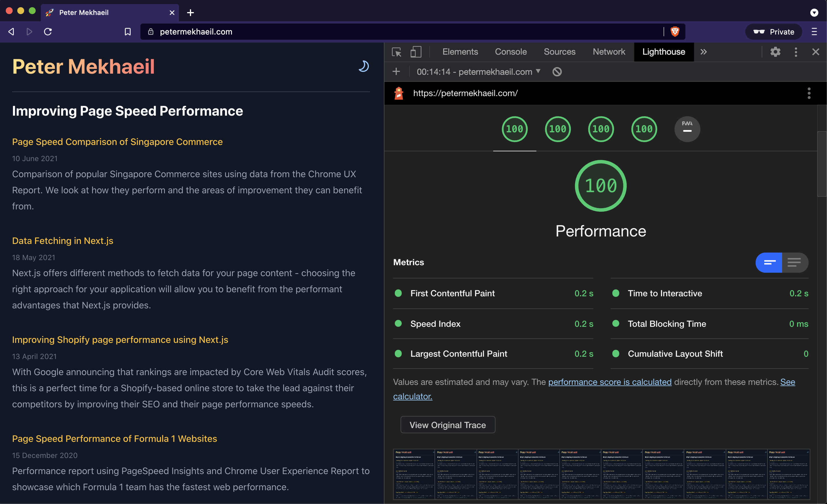Toggle dark mode with the moon icon
The width and height of the screenshot is (827, 504).
point(363,66)
